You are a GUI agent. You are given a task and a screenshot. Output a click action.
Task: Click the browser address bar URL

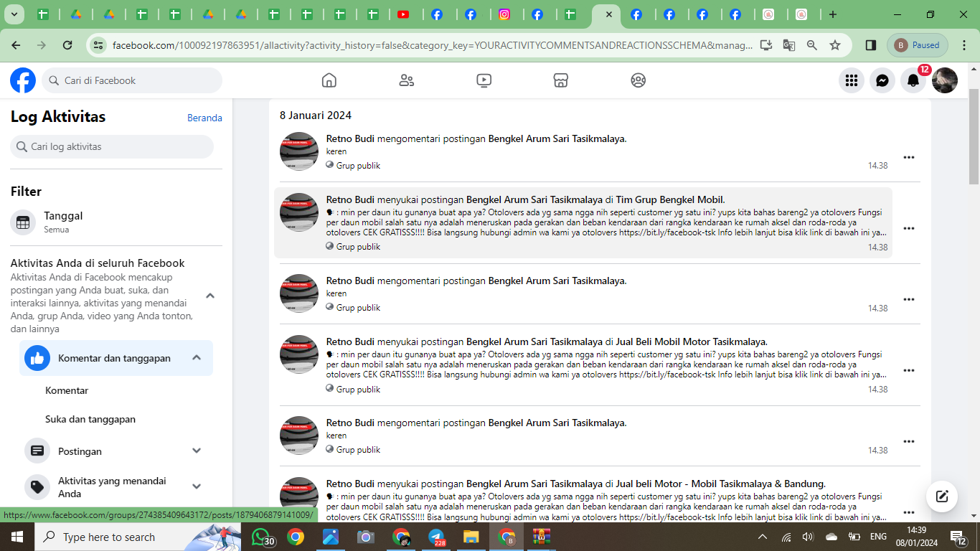click(x=433, y=45)
